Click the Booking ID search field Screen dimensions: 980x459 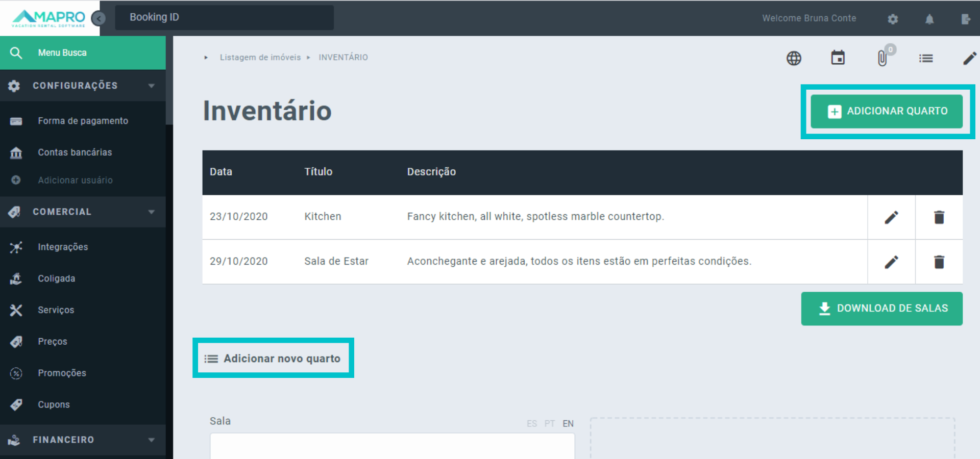point(225,17)
